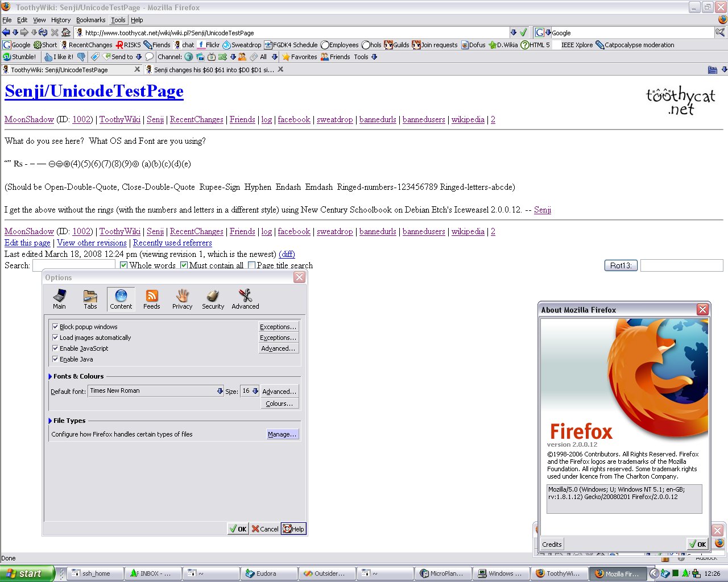This screenshot has height=582, width=728.
Task: Open the back history dropdown arrow
Action: point(15,32)
